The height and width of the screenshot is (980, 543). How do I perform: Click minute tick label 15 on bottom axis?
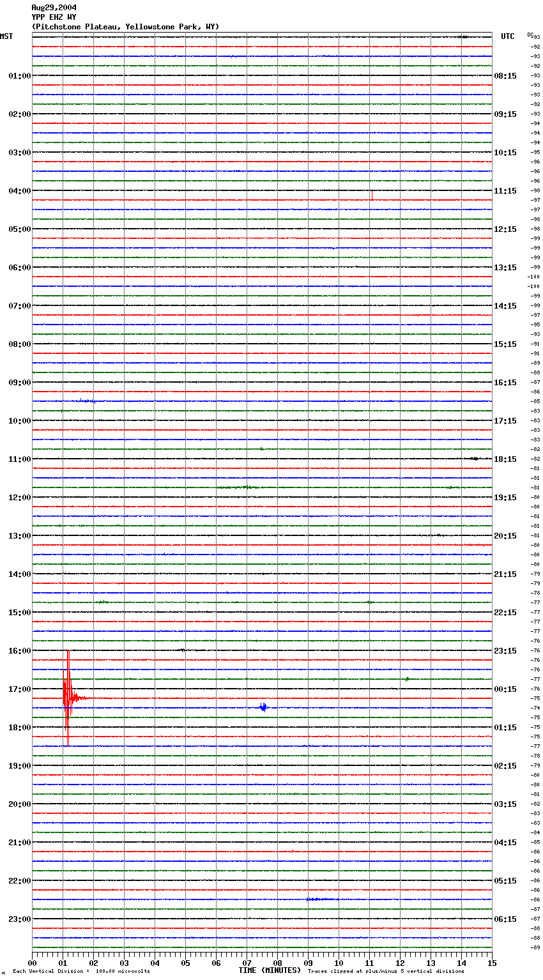[x=492, y=963]
